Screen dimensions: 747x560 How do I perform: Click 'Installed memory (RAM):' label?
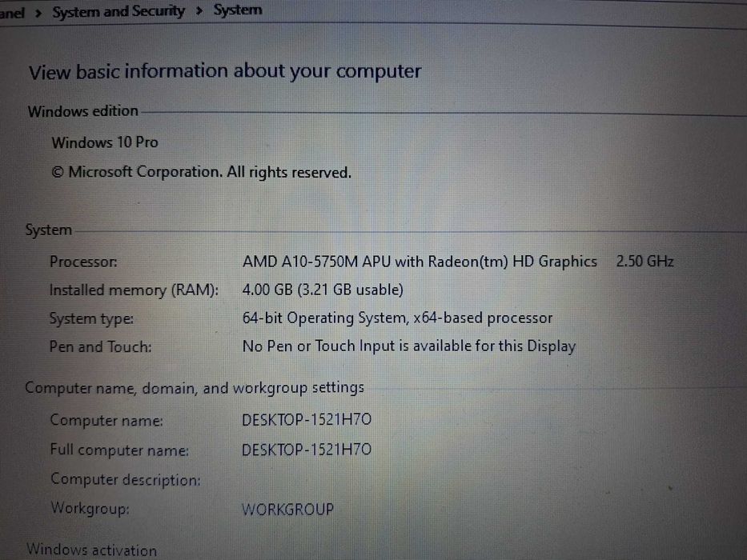134,290
